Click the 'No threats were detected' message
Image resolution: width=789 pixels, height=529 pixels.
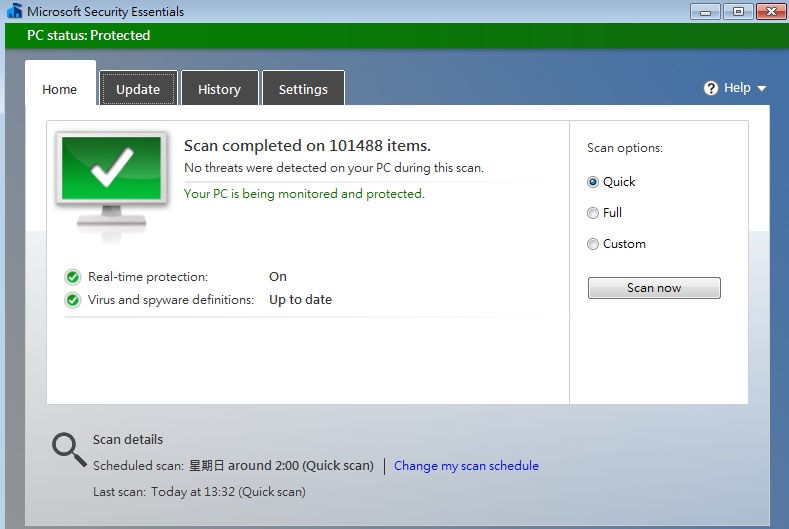coord(334,168)
